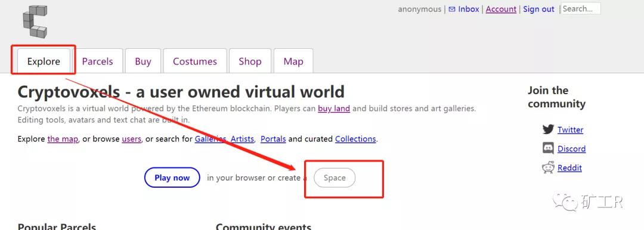The width and height of the screenshot is (644, 230).
Task: Switch to the Parcels tab
Action: click(x=97, y=61)
